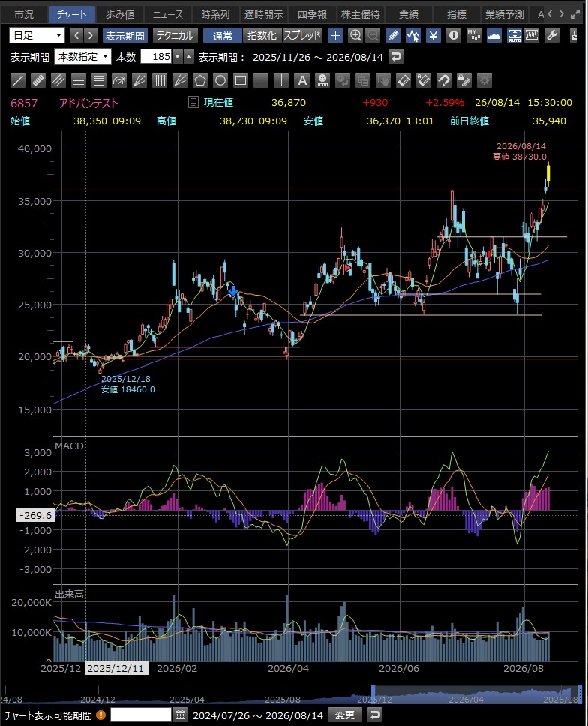This screenshot has width=588, height=726.
Task: Click the yen currency icon
Action: [x=433, y=35]
